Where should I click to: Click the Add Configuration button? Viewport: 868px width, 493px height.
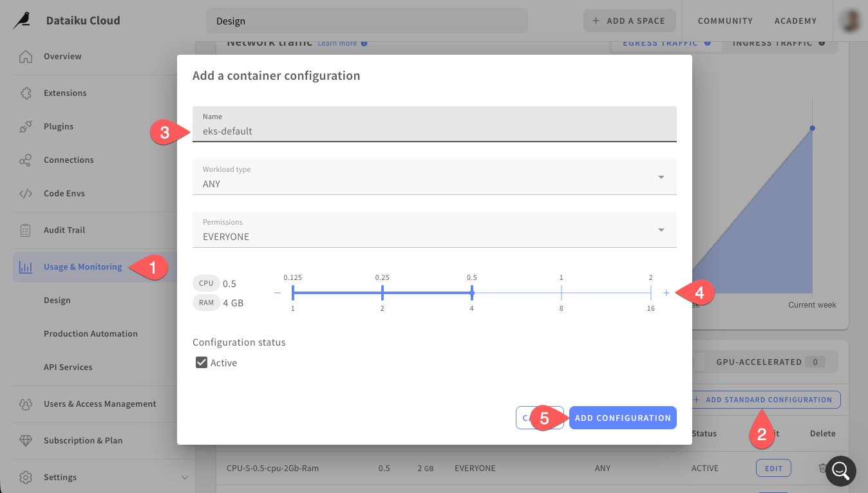click(623, 418)
